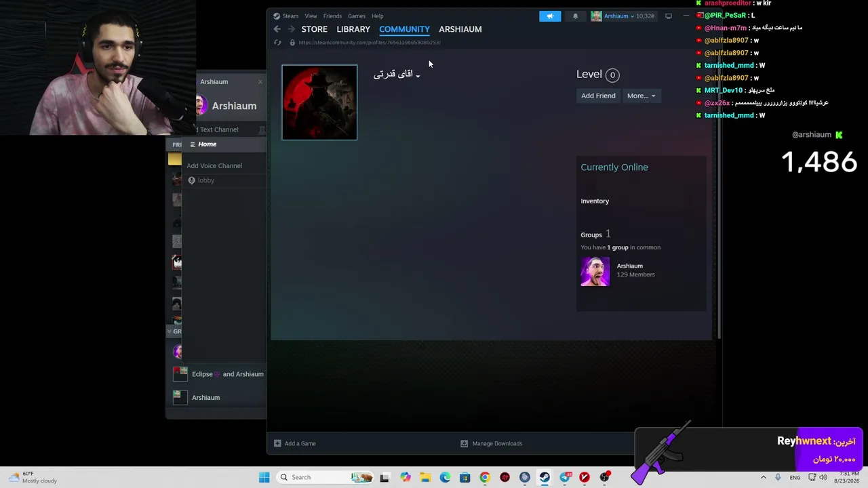Go back with Steam's back arrow

277,29
